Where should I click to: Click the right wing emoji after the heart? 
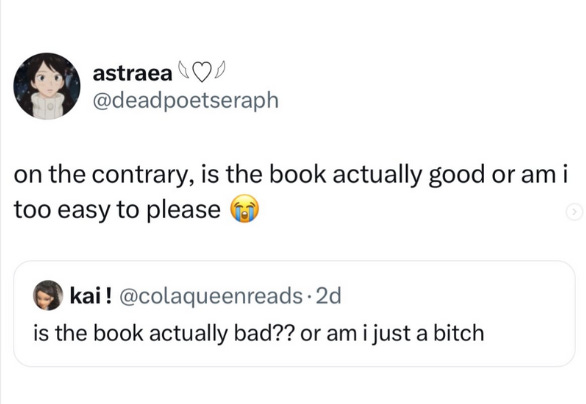tap(220, 68)
